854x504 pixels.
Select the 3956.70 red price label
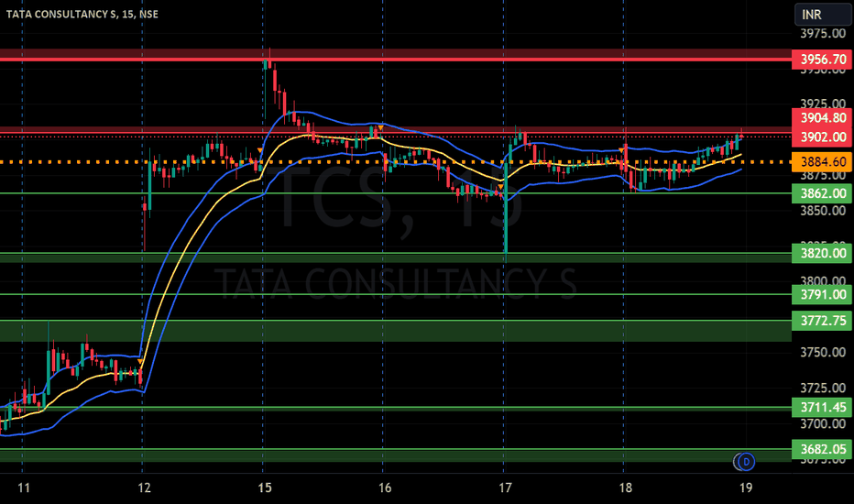(x=822, y=59)
